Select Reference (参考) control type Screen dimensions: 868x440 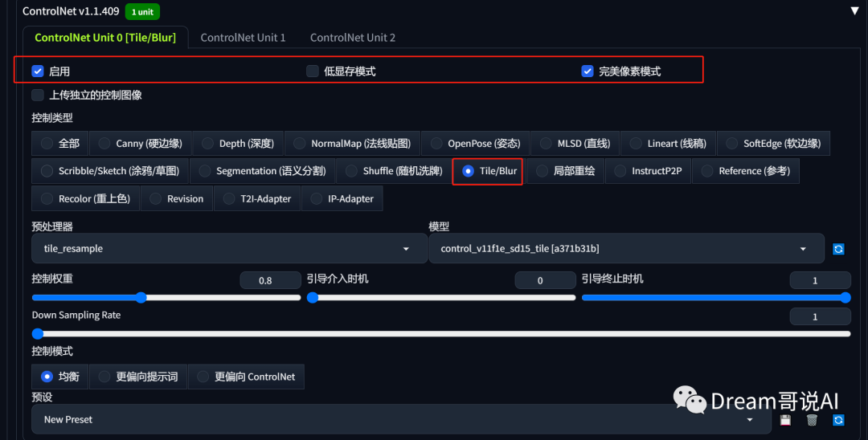pos(746,171)
